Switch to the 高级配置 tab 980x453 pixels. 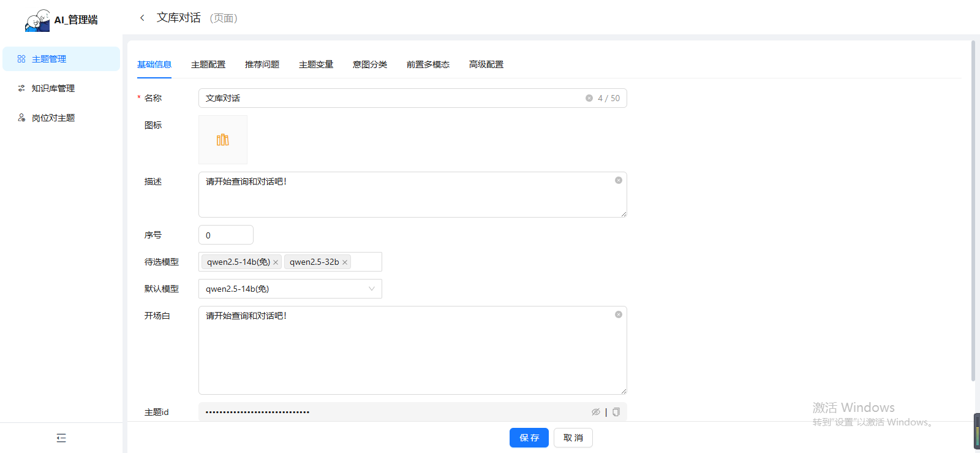point(486,64)
